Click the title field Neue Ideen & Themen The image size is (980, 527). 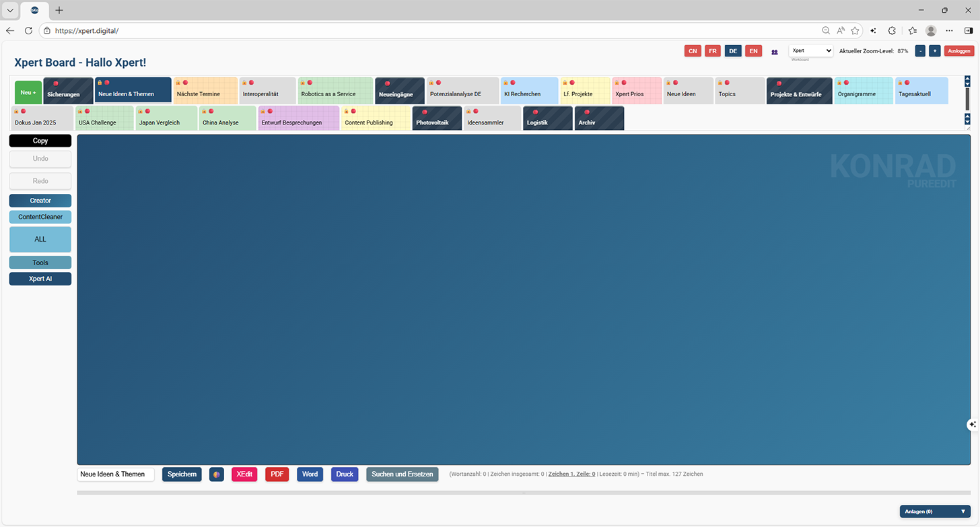[116, 475]
